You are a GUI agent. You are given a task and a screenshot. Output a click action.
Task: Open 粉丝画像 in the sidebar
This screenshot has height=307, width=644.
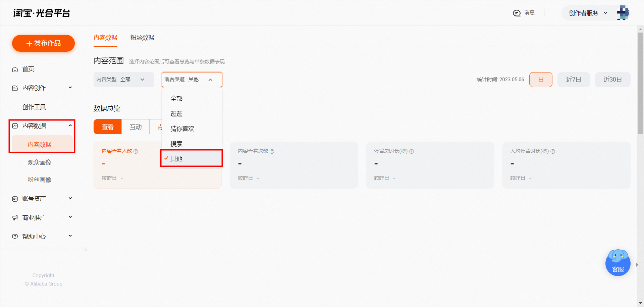[x=39, y=180]
